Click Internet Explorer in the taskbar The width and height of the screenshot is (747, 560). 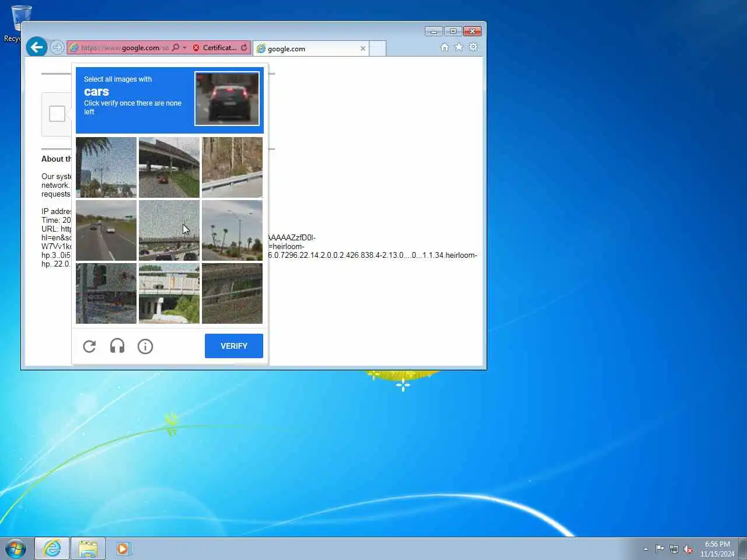pos(52,548)
